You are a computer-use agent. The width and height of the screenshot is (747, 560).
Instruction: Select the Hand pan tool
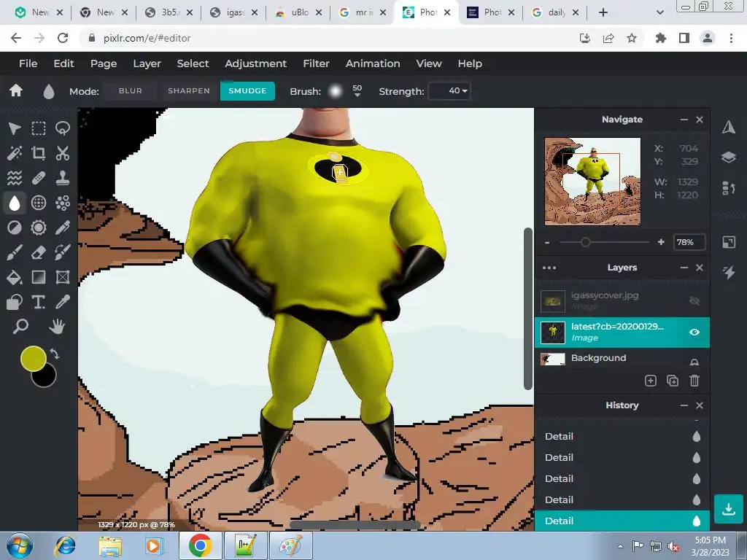point(57,327)
